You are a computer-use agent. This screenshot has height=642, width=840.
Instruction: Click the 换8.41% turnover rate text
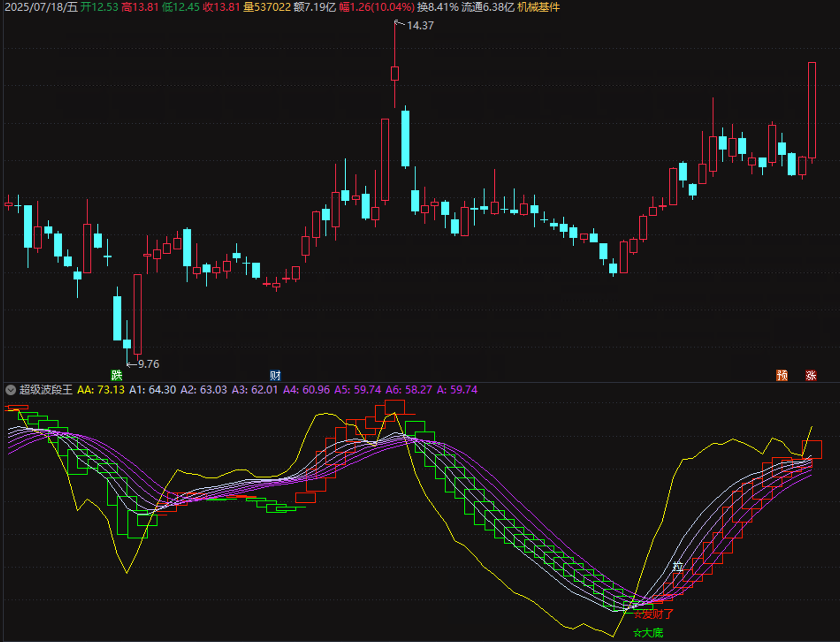point(437,7)
